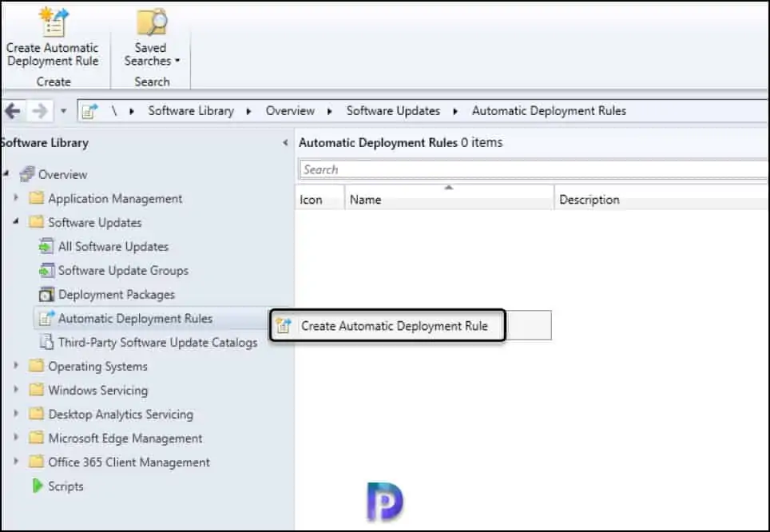The width and height of the screenshot is (770, 532).
Task: Click Create Automatic Deployment Rule ribbon icon
Action: pyautogui.click(x=53, y=22)
